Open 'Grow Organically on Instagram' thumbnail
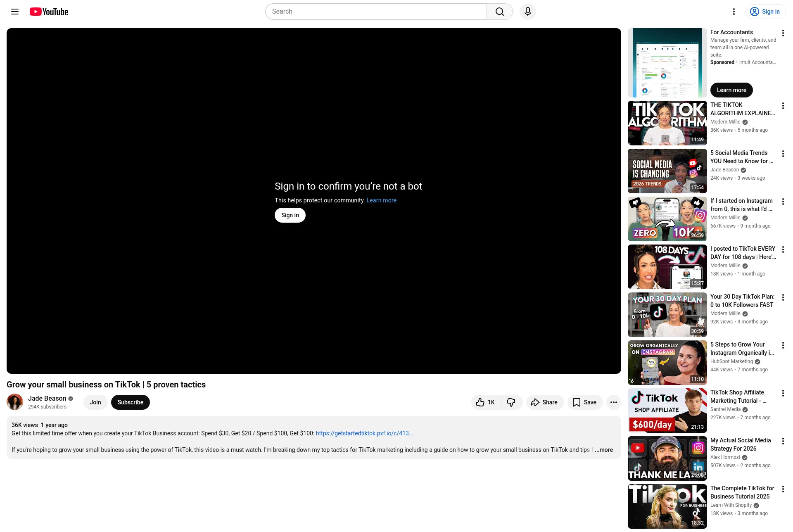The width and height of the screenshot is (793, 532). (x=667, y=363)
